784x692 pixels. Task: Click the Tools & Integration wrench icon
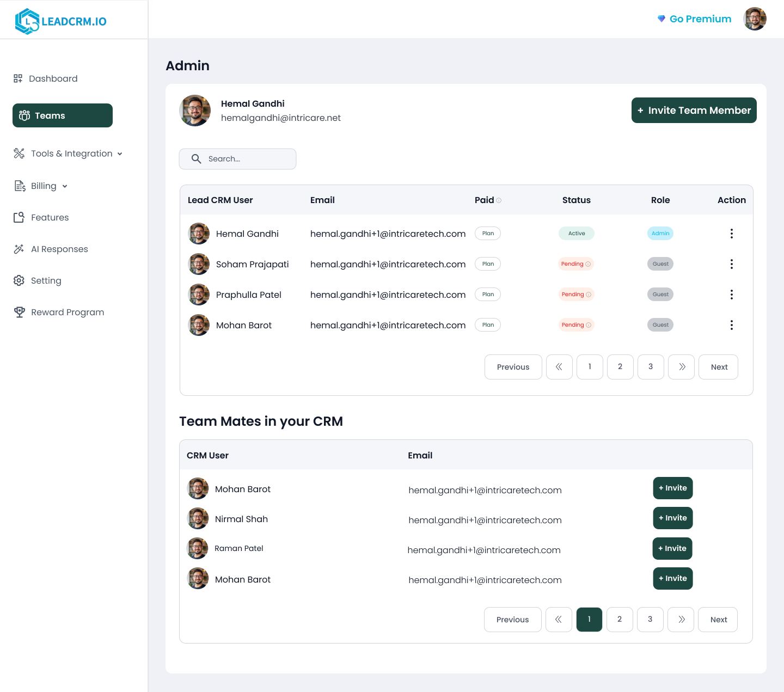point(19,154)
